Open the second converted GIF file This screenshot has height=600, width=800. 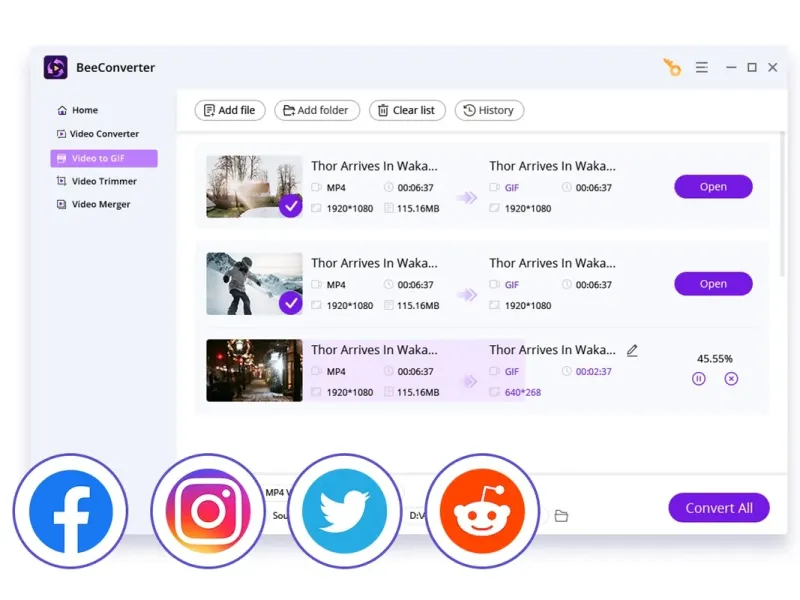tap(713, 284)
